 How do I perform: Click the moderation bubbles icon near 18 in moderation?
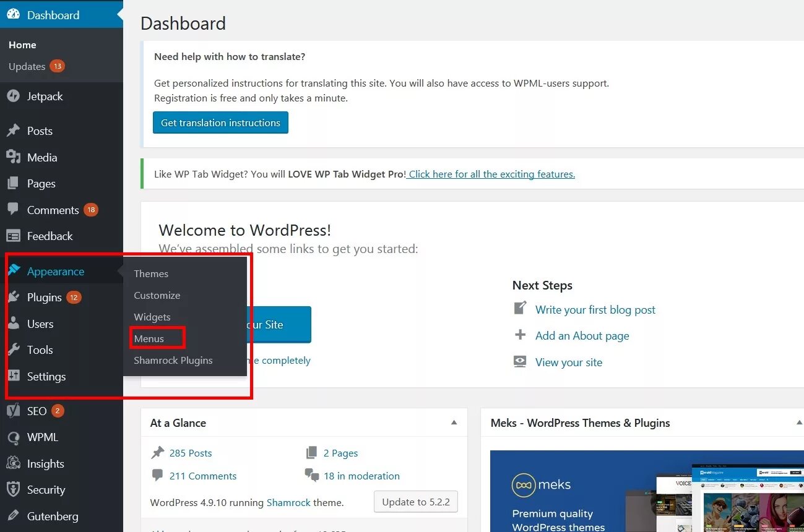click(312, 475)
